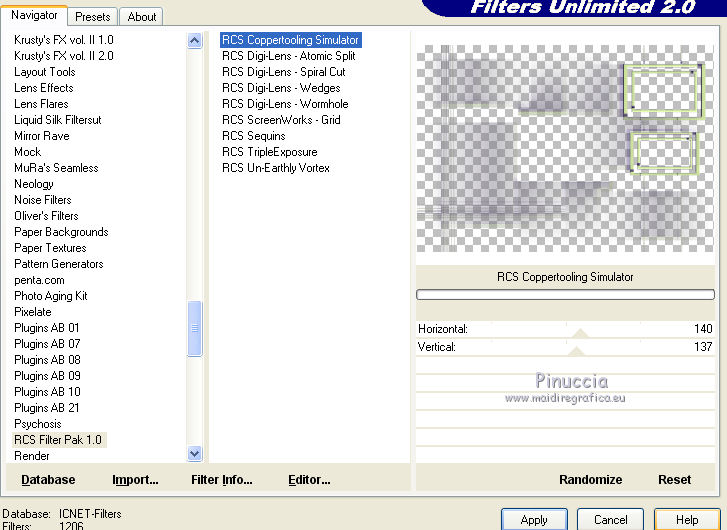Select RCS ScreenWorks - Grid
The image size is (727, 530).
[x=281, y=120]
